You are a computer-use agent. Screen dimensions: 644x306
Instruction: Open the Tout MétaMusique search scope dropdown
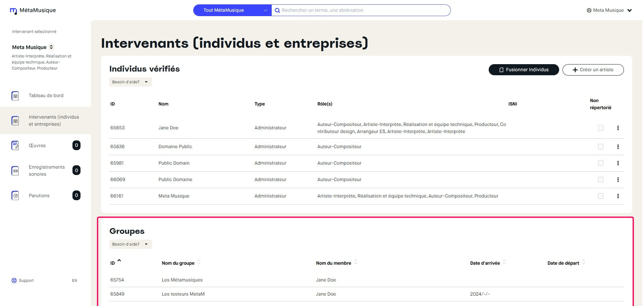click(x=232, y=10)
